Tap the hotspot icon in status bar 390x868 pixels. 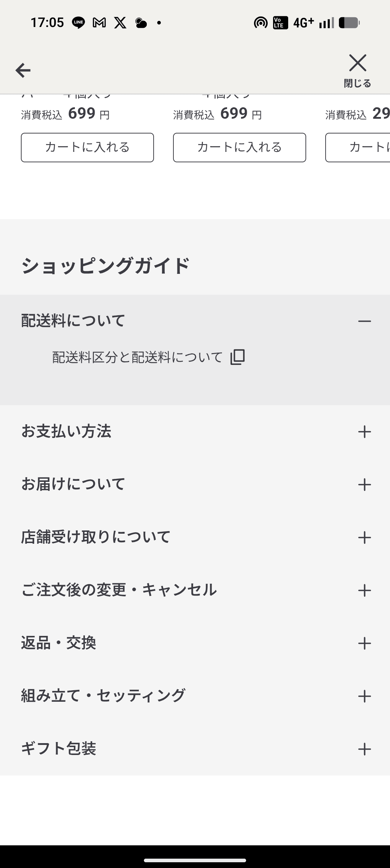tap(260, 23)
